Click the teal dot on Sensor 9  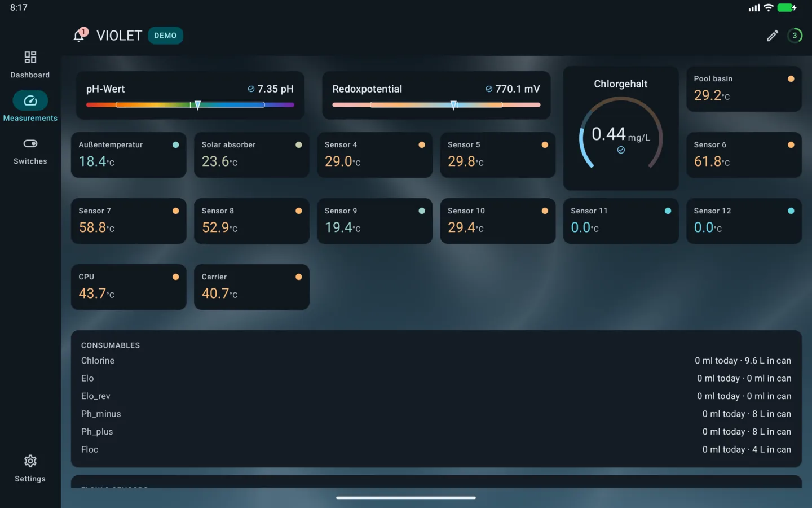(421, 211)
